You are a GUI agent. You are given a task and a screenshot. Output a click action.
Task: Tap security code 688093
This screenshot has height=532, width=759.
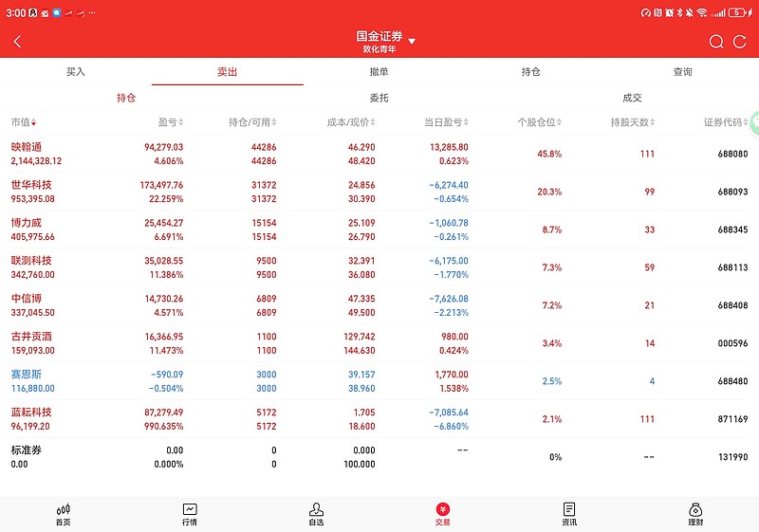coord(732,192)
